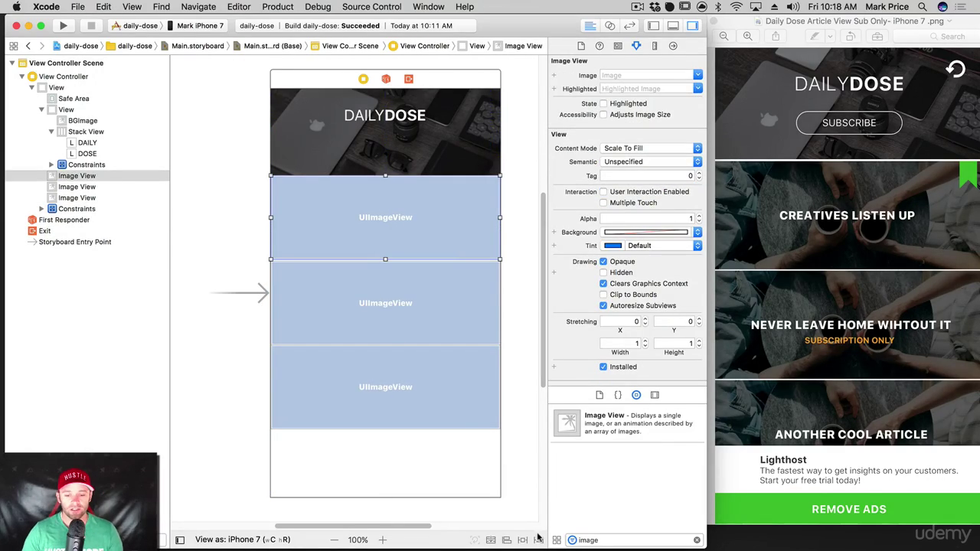Open the Highlighted Image dropdown
The height and width of the screenshot is (551, 980).
click(x=697, y=89)
